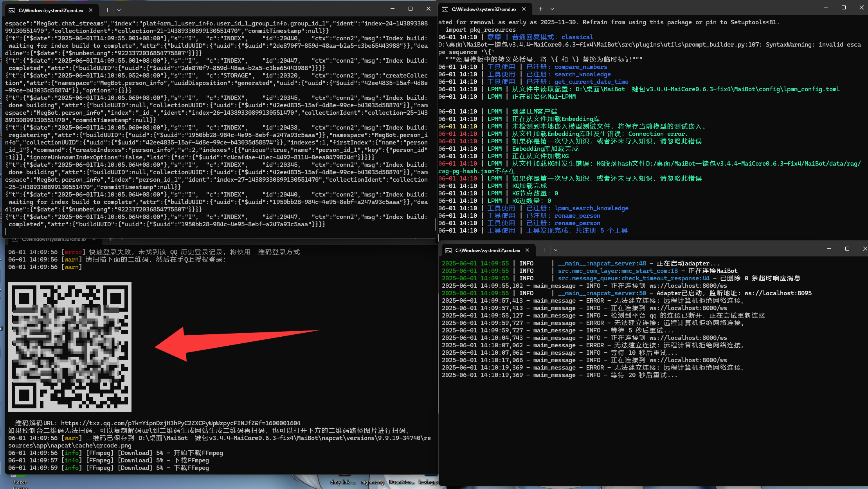Click terminal icon on top-right window tab
The width and height of the screenshot is (868, 489).
click(445, 9)
